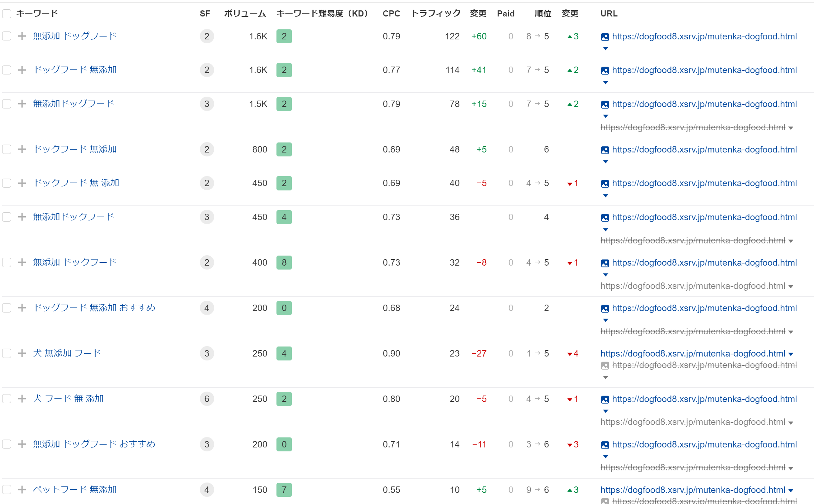Click plus icon beside ペットフード 無添加 keyword
814x504 pixels.
pos(22,490)
